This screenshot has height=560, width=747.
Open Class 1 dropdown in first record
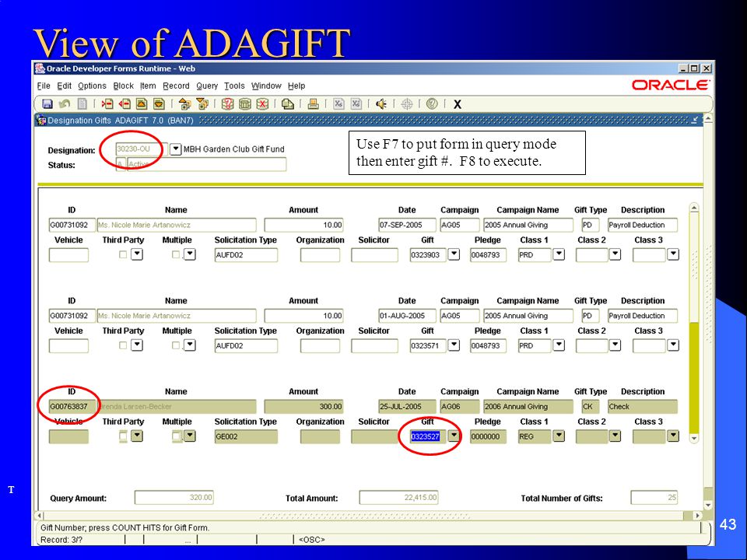coord(559,254)
